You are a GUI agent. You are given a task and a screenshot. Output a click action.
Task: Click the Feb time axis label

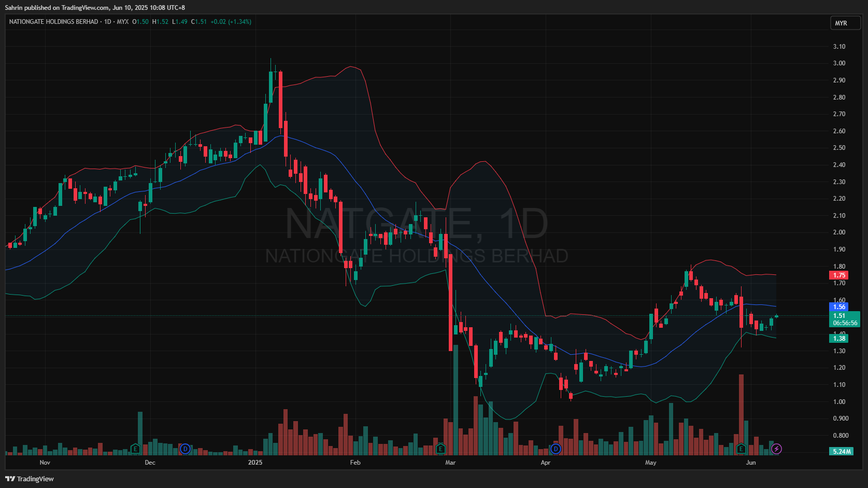355,463
